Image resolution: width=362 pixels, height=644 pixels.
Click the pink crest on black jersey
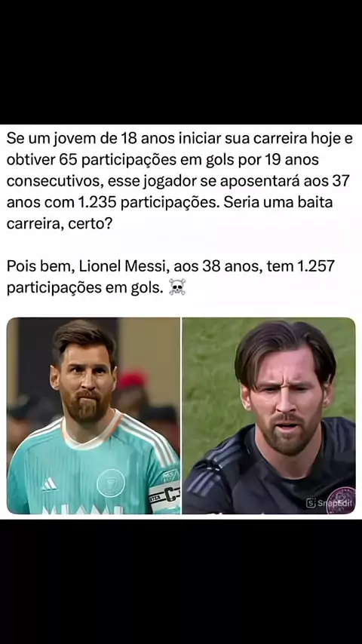[x=341, y=500]
